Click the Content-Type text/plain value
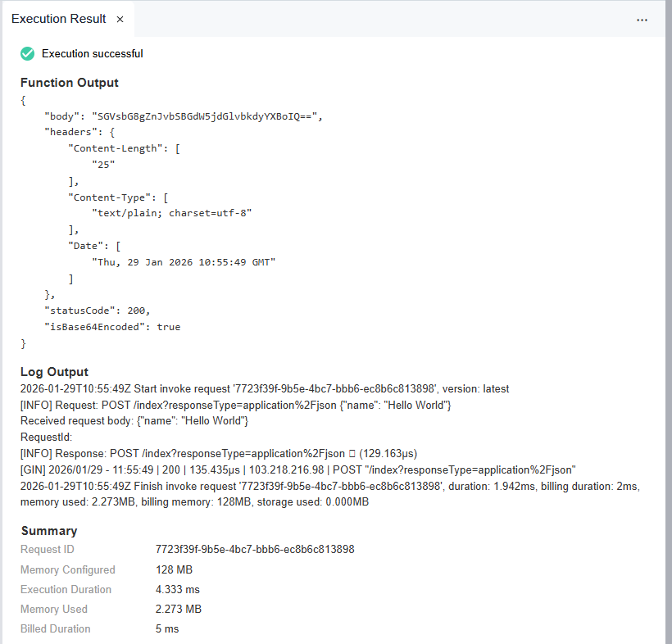672x644 pixels. tap(171, 213)
